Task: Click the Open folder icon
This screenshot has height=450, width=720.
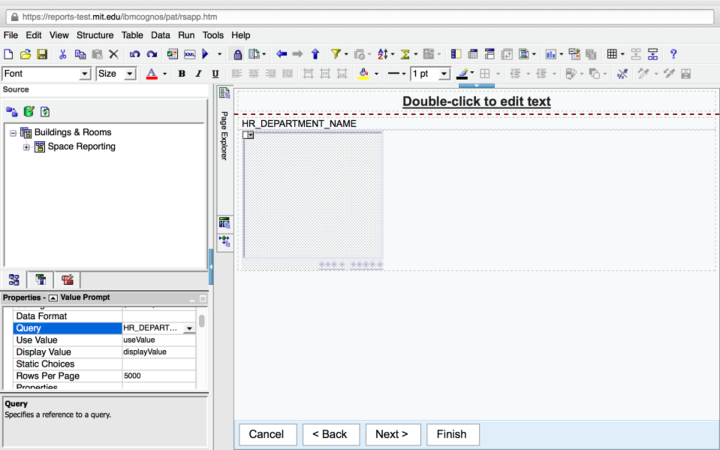Action: point(26,54)
